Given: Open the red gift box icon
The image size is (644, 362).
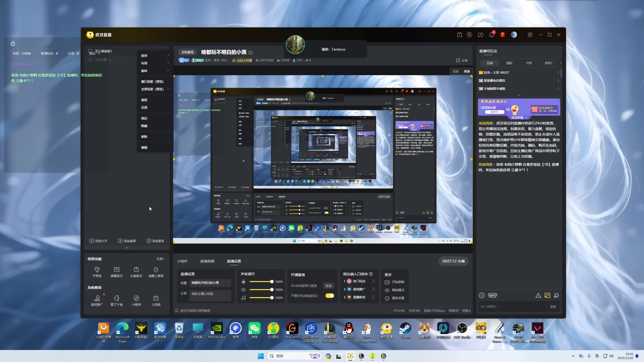Looking at the screenshot, I should [502, 35].
